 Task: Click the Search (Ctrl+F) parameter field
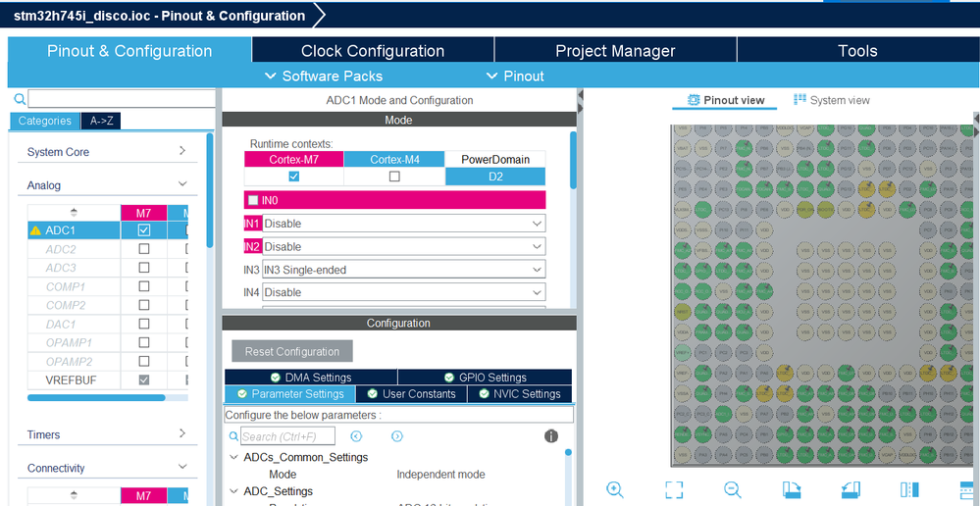click(x=287, y=436)
